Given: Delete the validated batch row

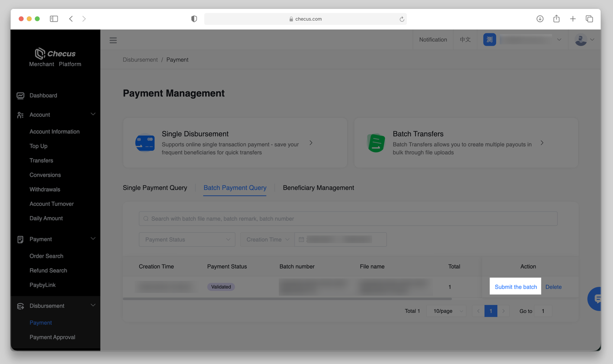Looking at the screenshot, I should click(x=553, y=287).
